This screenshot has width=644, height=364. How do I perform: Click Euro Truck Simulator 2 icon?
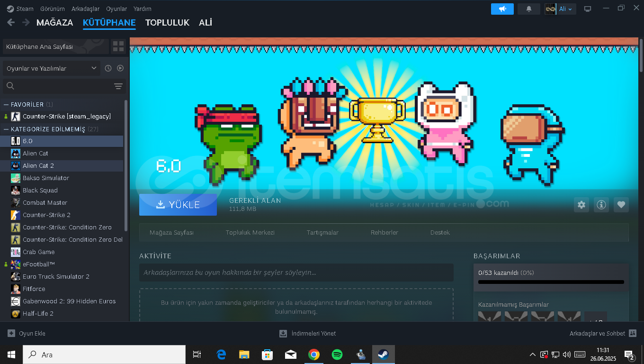point(16,276)
